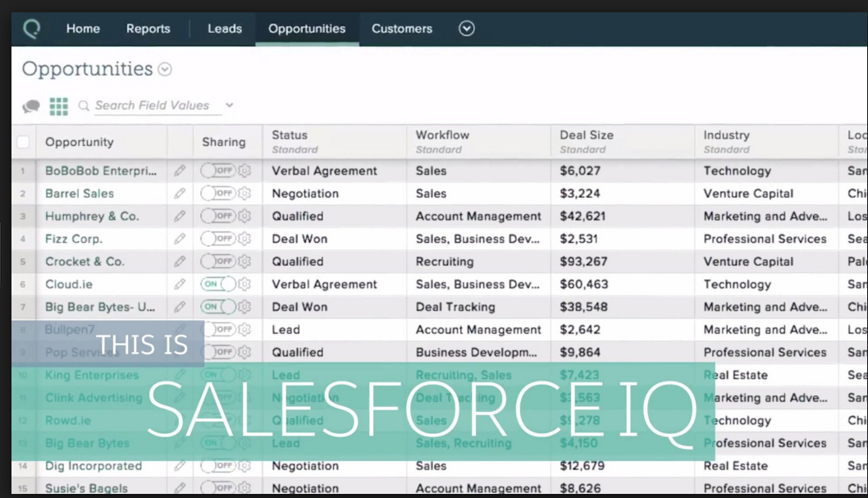Image resolution: width=868 pixels, height=498 pixels.
Task: Open the Customers tab
Action: (402, 29)
